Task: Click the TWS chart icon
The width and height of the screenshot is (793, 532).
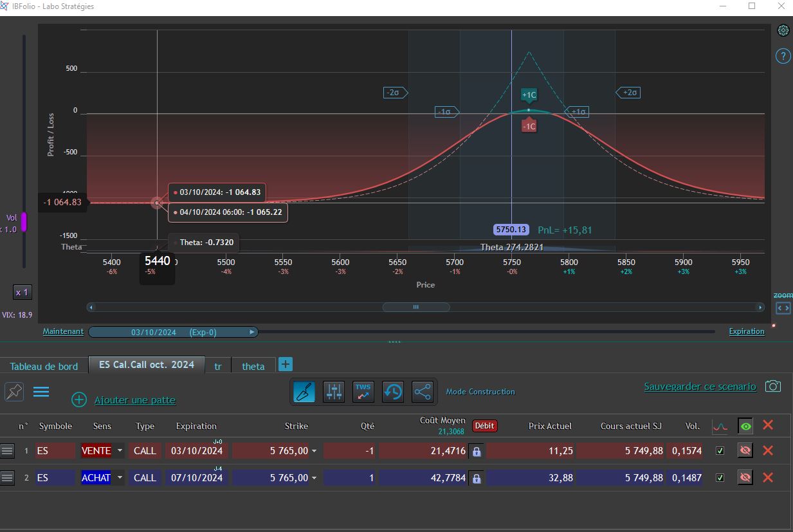Action: (x=363, y=391)
